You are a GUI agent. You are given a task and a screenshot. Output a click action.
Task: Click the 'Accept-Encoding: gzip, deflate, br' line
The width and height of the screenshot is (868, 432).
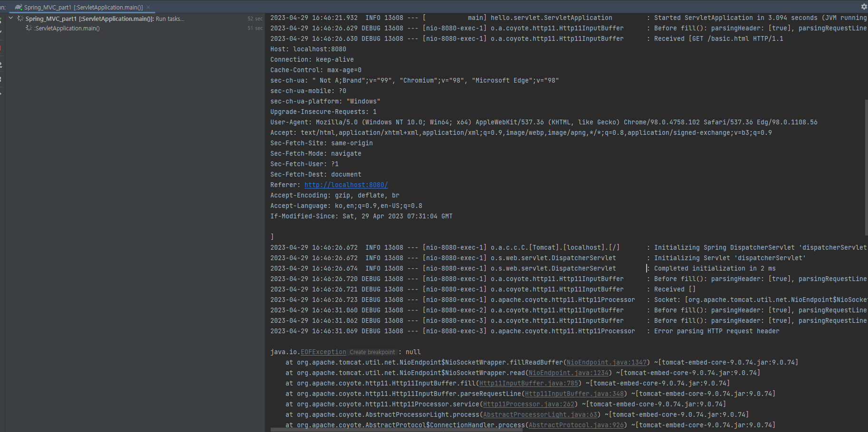pos(334,195)
